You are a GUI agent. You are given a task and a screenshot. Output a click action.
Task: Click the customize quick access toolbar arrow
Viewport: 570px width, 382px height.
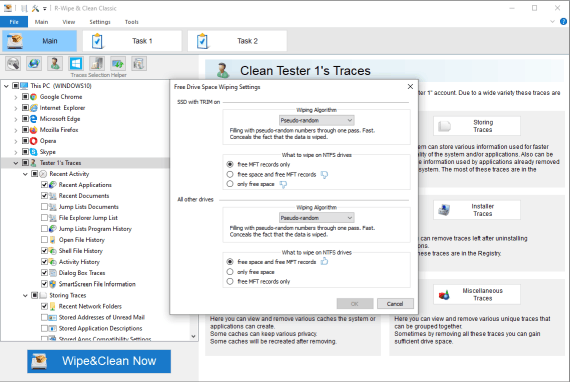tap(45, 8)
